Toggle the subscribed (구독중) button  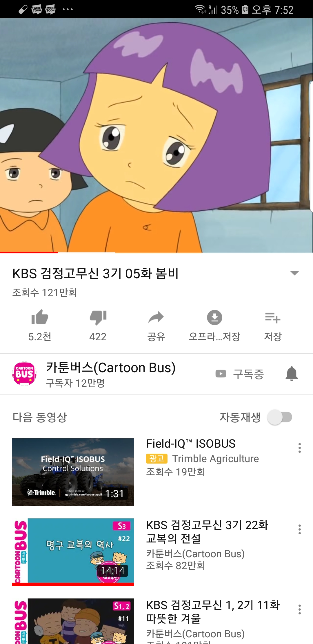(240, 374)
